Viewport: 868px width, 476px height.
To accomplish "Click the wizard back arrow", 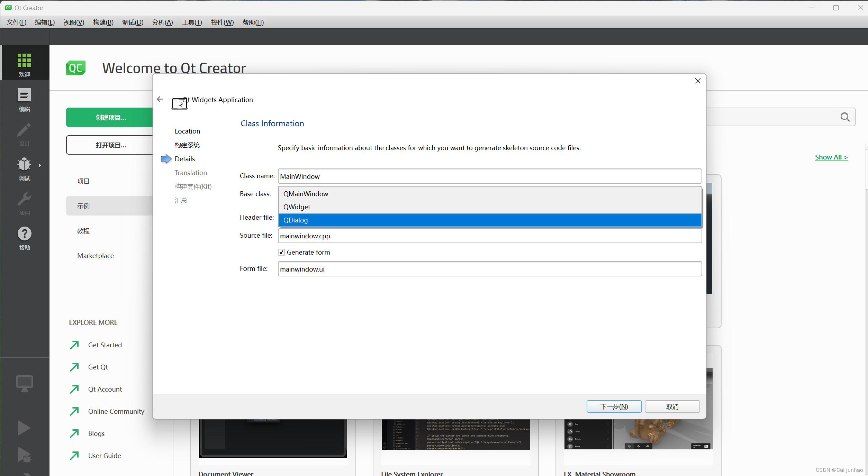I will point(160,99).
